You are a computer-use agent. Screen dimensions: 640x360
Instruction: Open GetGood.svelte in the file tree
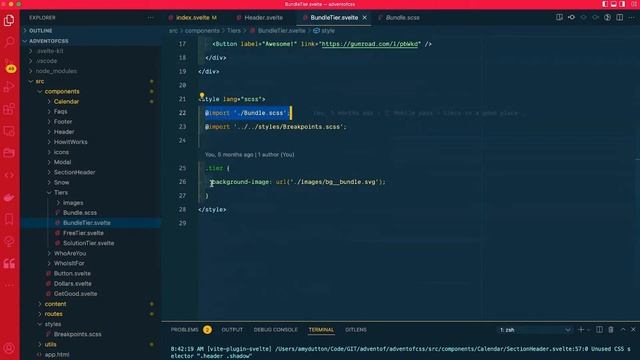pyautogui.click(x=76, y=294)
